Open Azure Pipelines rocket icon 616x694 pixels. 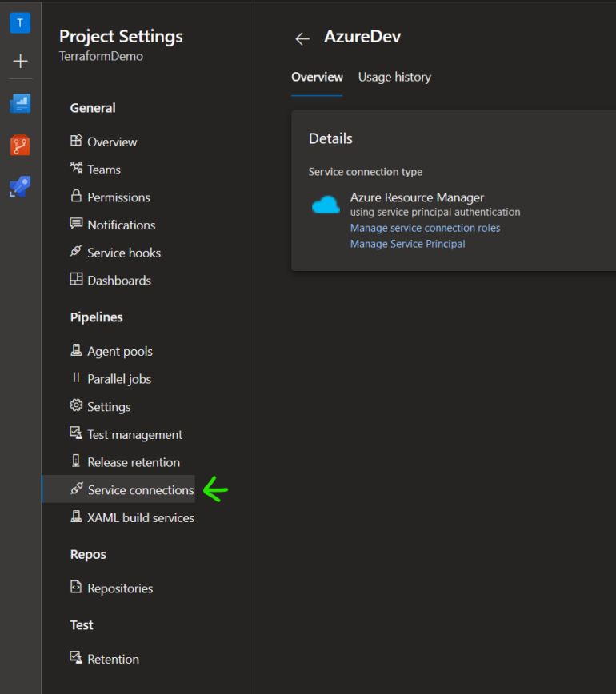[x=20, y=187]
